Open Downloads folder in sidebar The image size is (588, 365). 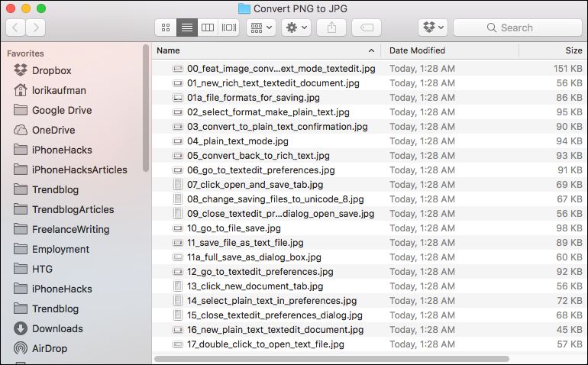tap(57, 328)
